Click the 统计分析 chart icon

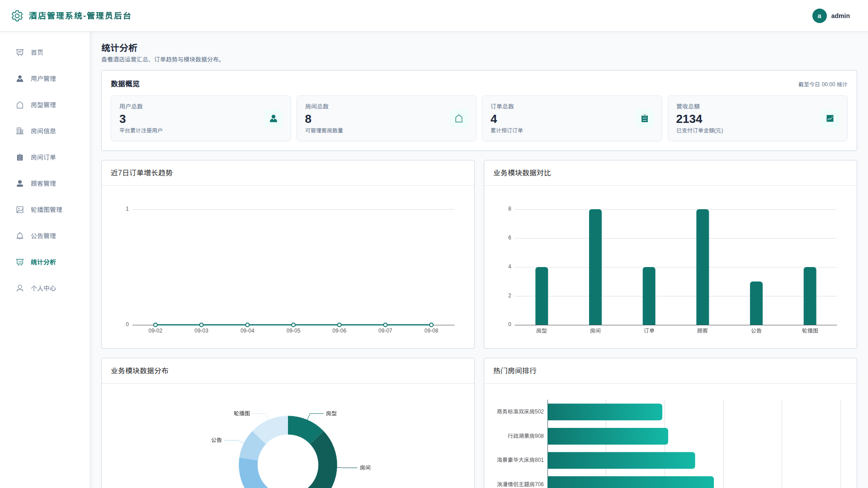(20, 262)
